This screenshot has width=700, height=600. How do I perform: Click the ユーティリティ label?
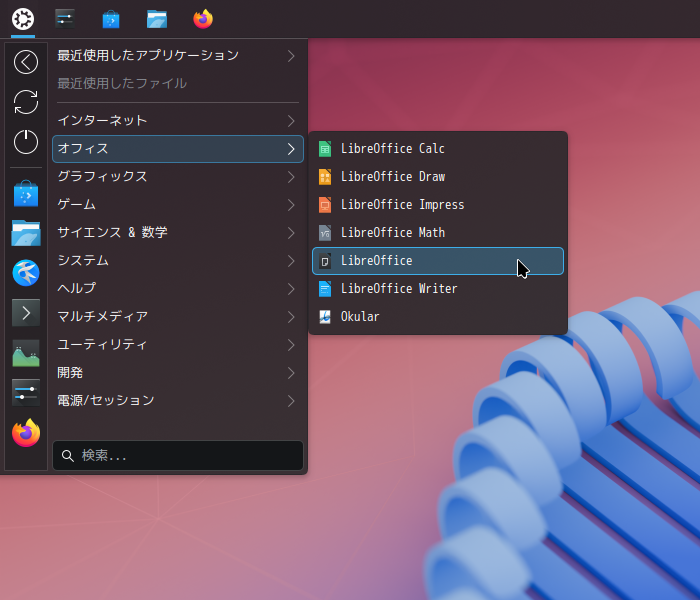(102, 345)
